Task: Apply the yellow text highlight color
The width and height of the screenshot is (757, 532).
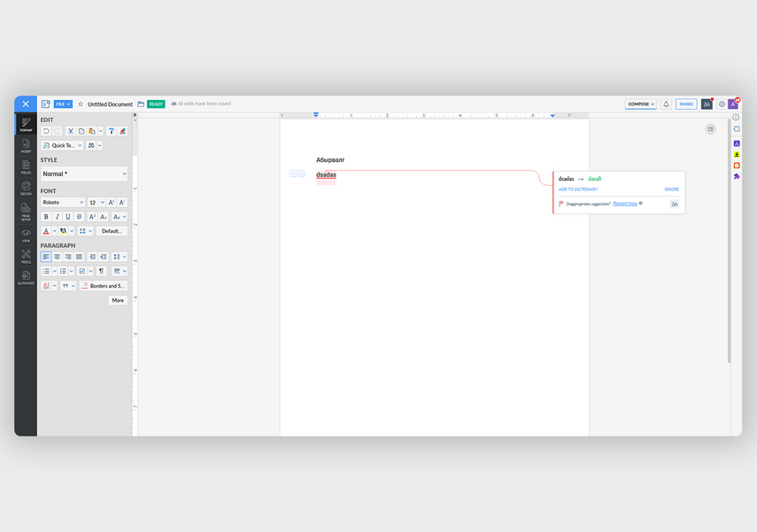Action: pyautogui.click(x=63, y=231)
